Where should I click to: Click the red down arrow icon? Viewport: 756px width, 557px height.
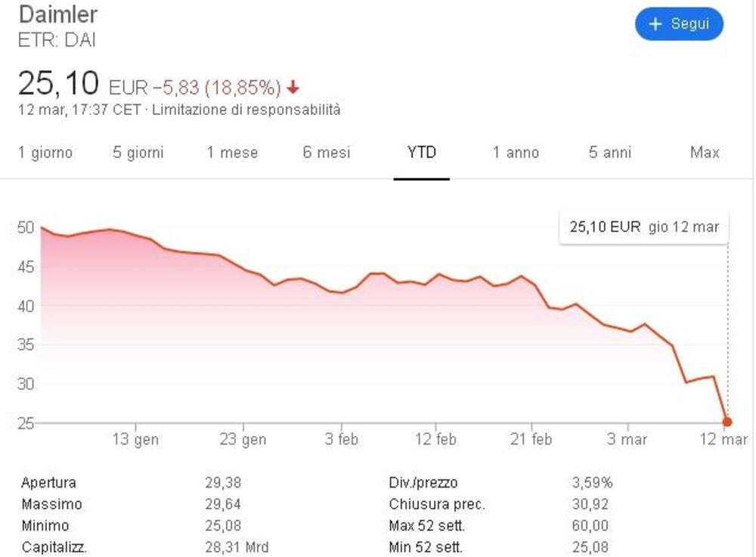(293, 88)
